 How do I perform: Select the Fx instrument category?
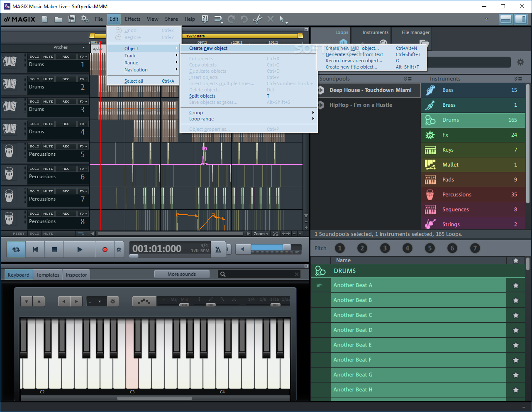[x=473, y=135]
